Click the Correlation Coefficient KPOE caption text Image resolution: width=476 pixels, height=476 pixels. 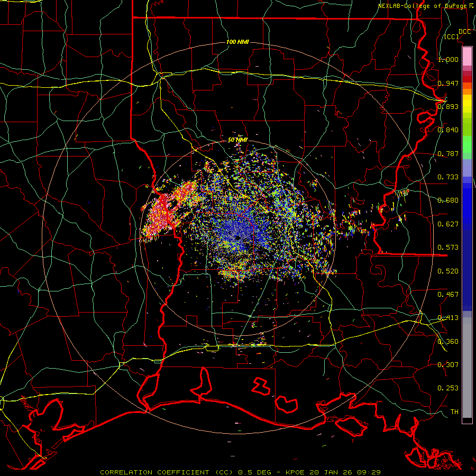tap(241, 472)
